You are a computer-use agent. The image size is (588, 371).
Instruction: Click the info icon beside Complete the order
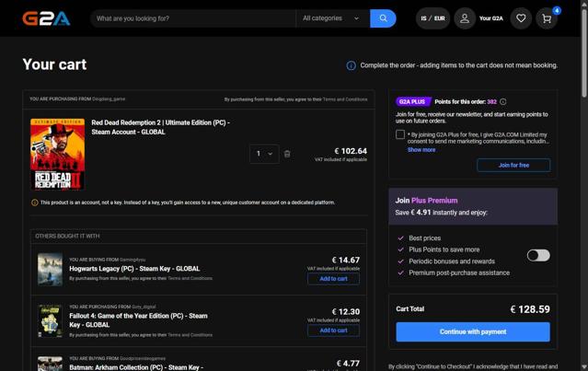pyautogui.click(x=351, y=65)
